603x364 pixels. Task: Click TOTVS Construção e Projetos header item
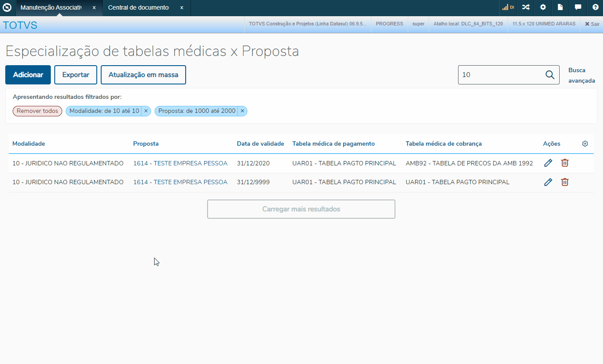307,24
